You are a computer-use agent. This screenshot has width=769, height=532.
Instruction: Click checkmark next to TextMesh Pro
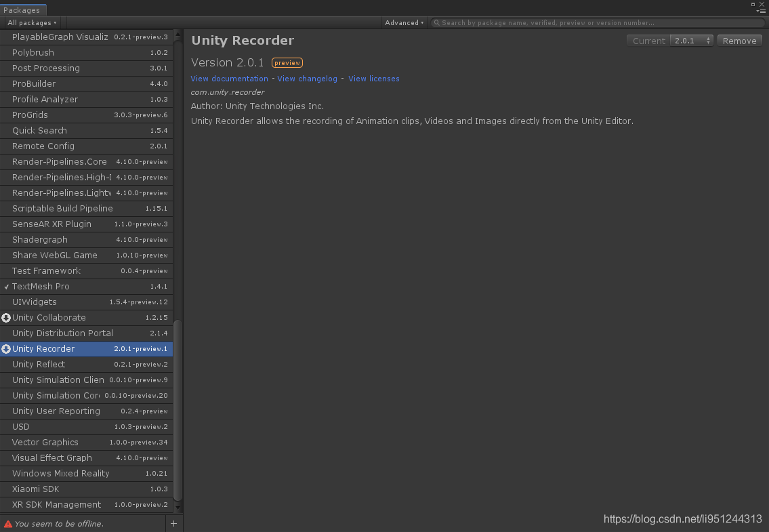pyautogui.click(x=6, y=287)
